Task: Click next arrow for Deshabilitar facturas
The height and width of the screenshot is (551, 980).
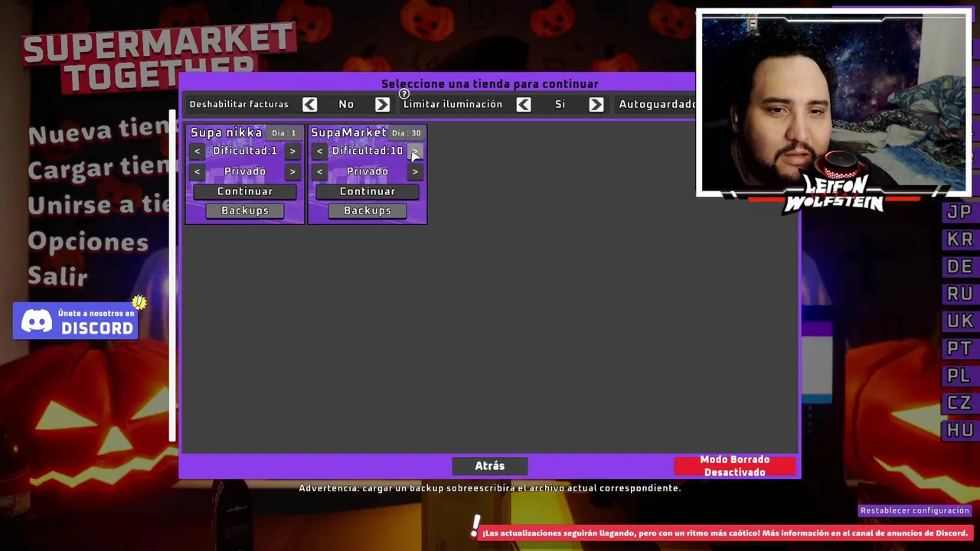Action: pyautogui.click(x=382, y=105)
